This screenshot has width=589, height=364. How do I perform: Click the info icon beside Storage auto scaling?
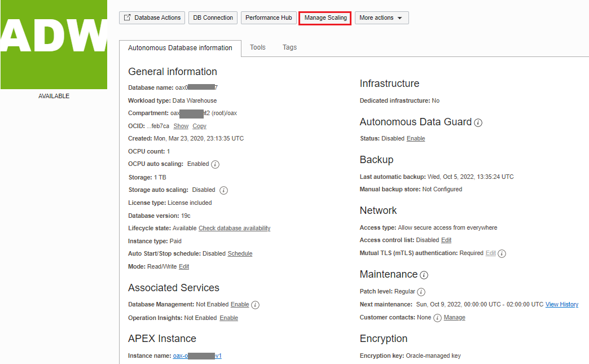tap(223, 190)
